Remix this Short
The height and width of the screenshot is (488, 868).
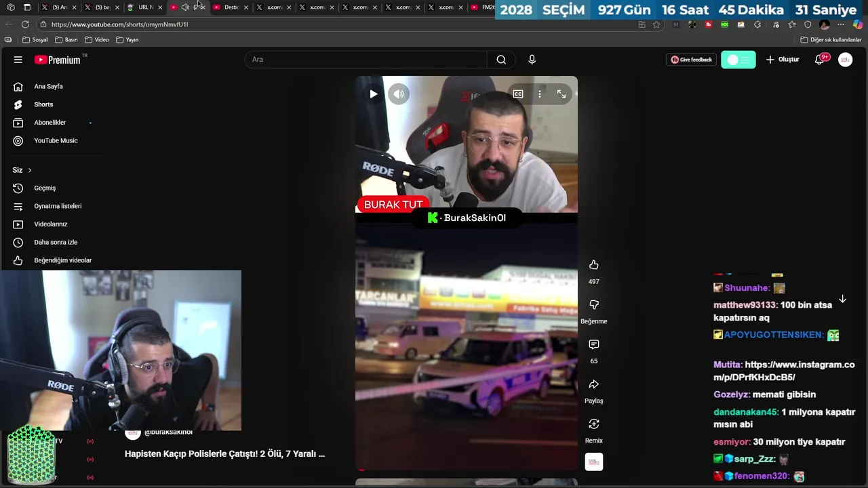pos(594,424)
